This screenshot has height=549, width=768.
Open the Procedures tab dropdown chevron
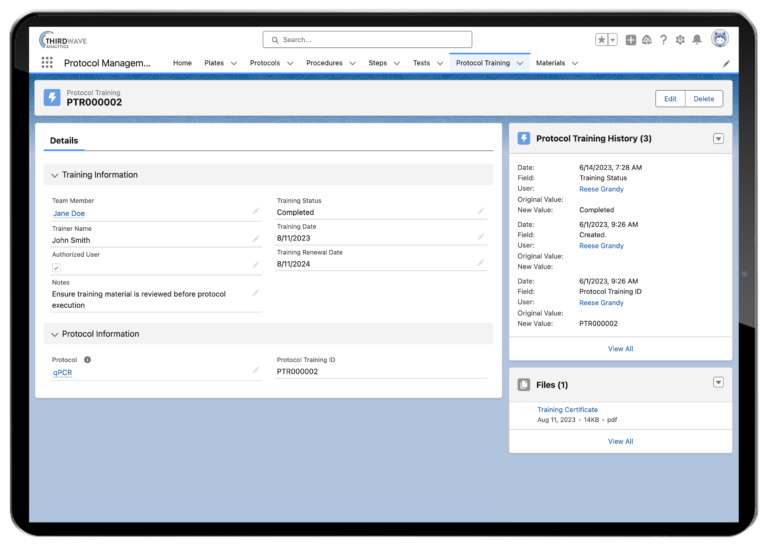click(x=352, y=63)
